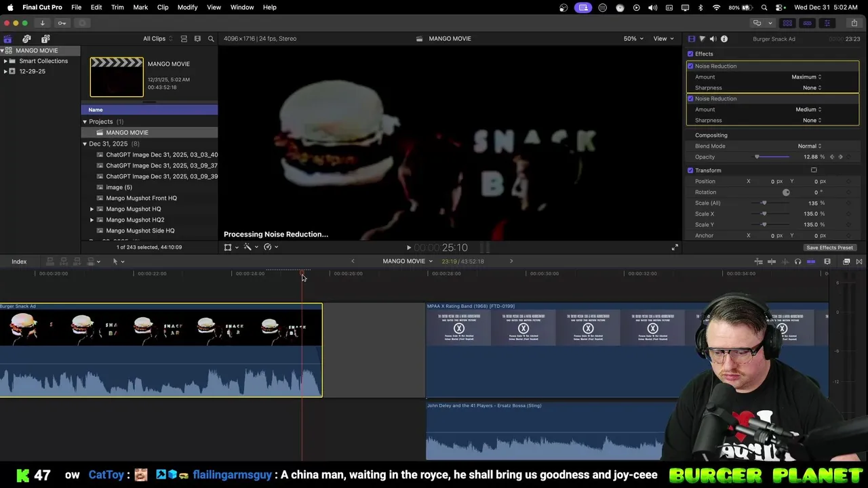Screen dimensions: 868x488
Task: Open the Trim menu
Action: tap(117, 7)
